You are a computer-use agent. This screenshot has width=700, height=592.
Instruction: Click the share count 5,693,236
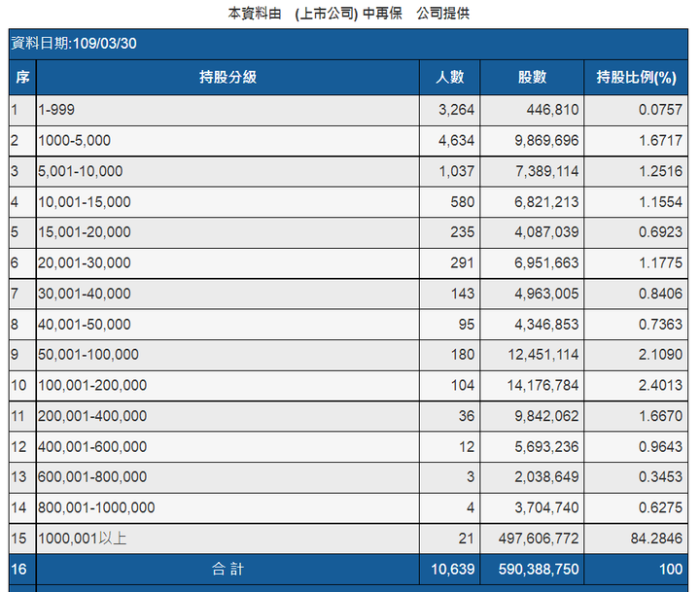(x=546, y=446)
